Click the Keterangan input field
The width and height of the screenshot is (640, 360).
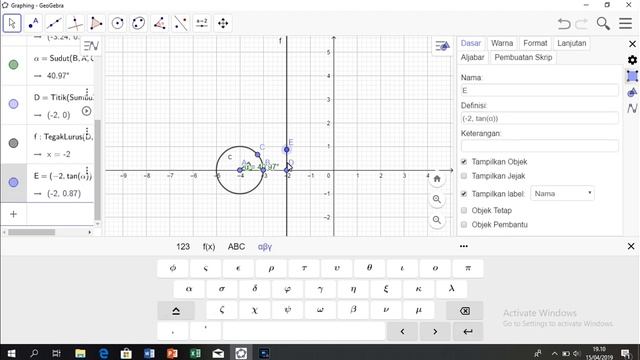pos(540,146)
